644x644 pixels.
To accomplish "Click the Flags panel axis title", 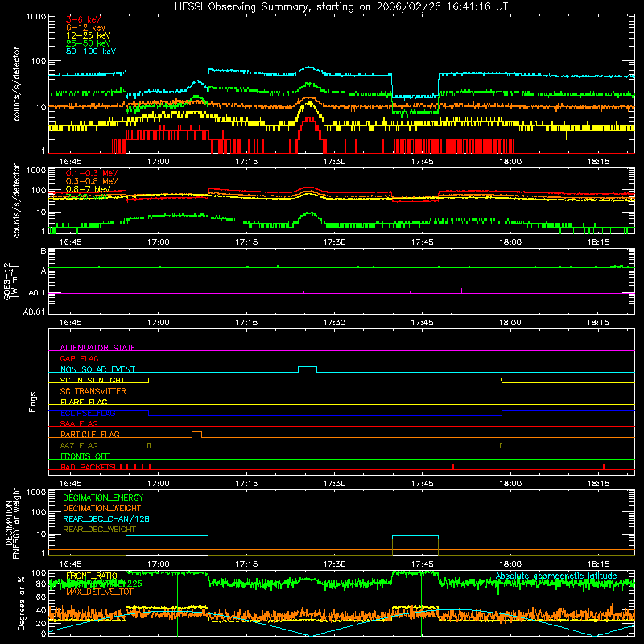I will 33,402.
